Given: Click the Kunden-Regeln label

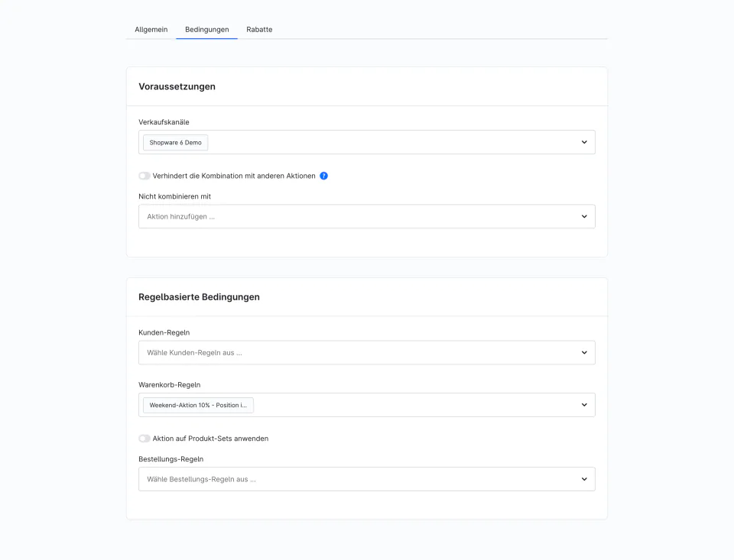Looking at the screenshot, I should pos(164,332).
